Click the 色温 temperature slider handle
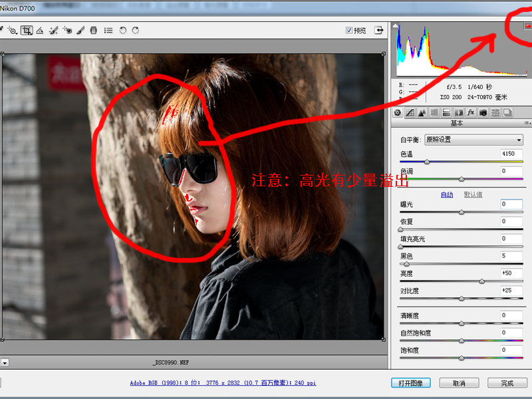 pyautogui.click(x=427, y=162)
